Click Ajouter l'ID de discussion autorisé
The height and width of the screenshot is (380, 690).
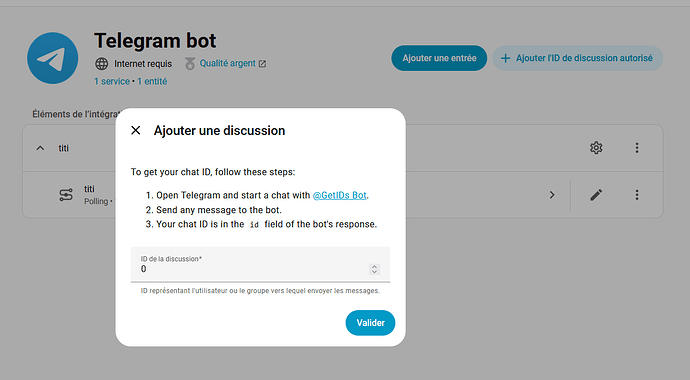pyautogui.click(x=577, y=58)
